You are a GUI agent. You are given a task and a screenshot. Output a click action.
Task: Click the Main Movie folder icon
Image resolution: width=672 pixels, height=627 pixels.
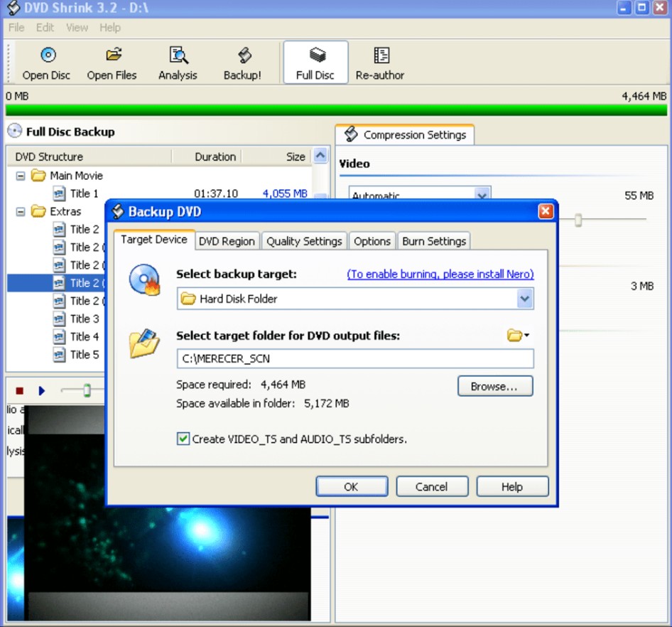[38, 176]
